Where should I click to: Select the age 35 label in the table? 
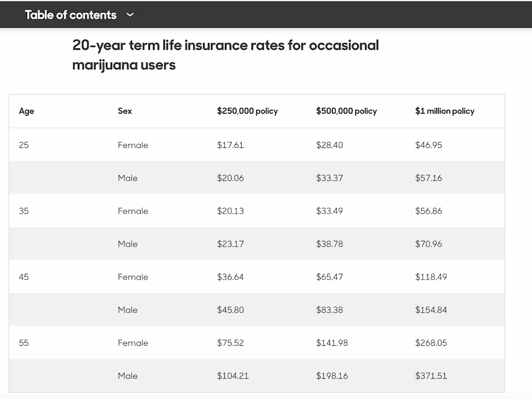[24, 211]
